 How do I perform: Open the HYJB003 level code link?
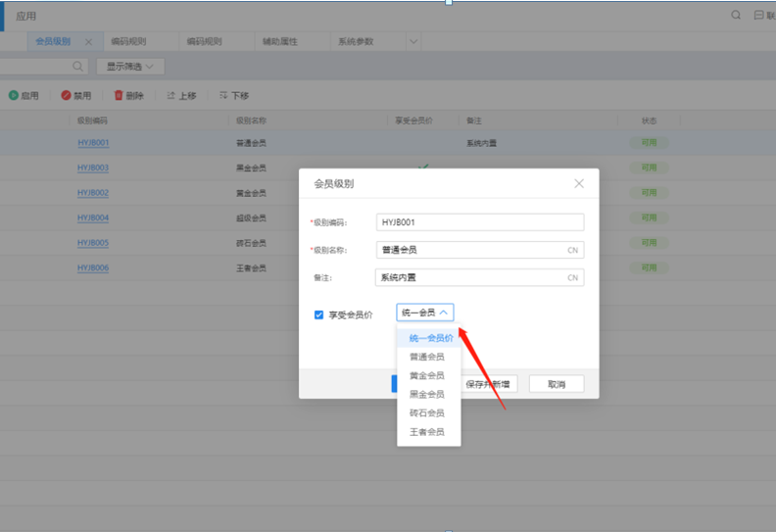coord(93,168)
